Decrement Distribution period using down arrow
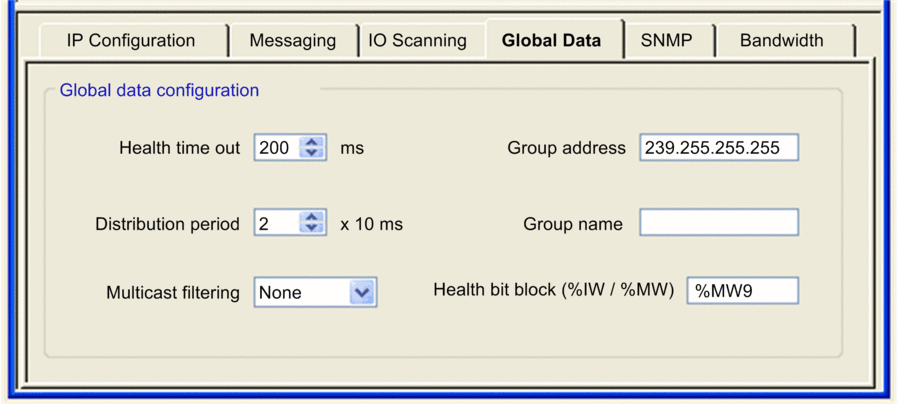Screen dimensions: 898x404 click(313, 229)
